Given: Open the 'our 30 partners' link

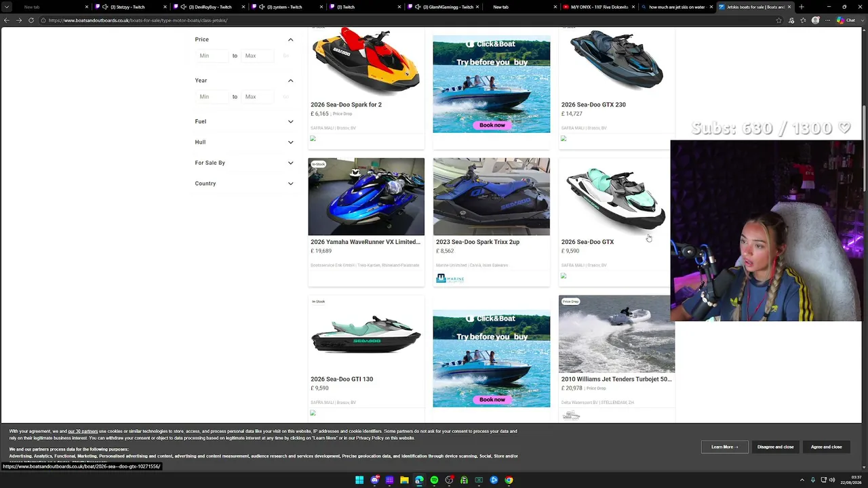Looking at the screenshot, I should tap(83, 431).
